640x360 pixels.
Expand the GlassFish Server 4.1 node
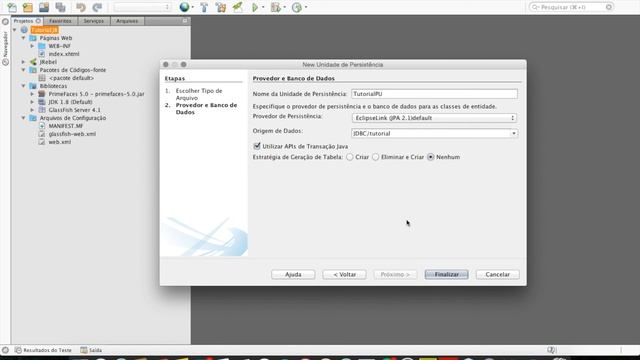click(x=32, y=110)
